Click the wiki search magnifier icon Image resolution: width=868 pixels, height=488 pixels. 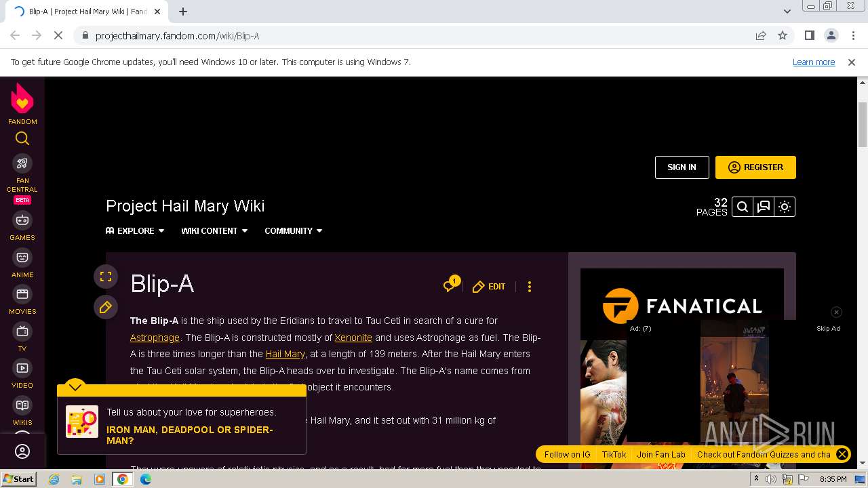pyautogui.click(x=743, y=207)
